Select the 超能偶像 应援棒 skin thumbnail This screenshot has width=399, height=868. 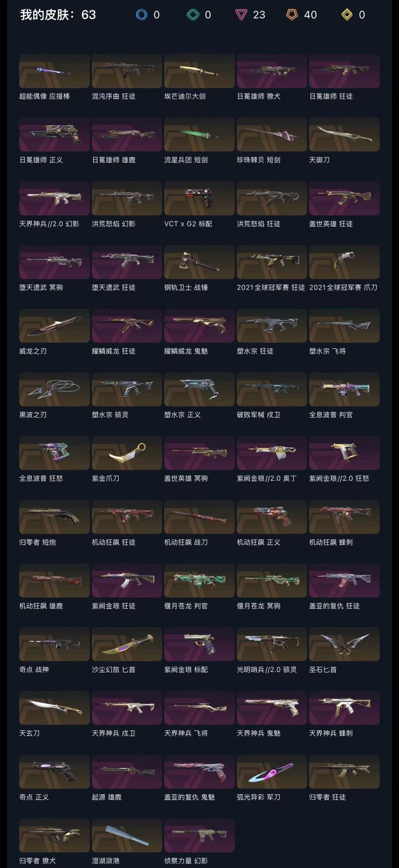point(54,71)
